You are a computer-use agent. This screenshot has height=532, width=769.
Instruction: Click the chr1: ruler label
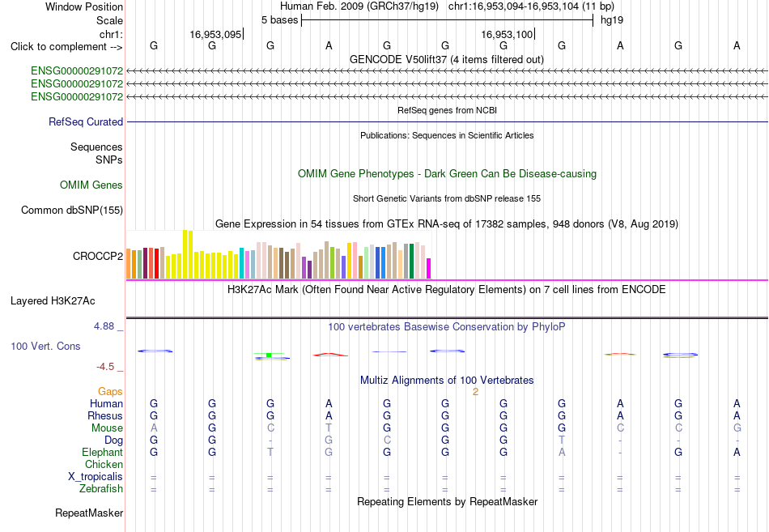click(x=111, y=34)
